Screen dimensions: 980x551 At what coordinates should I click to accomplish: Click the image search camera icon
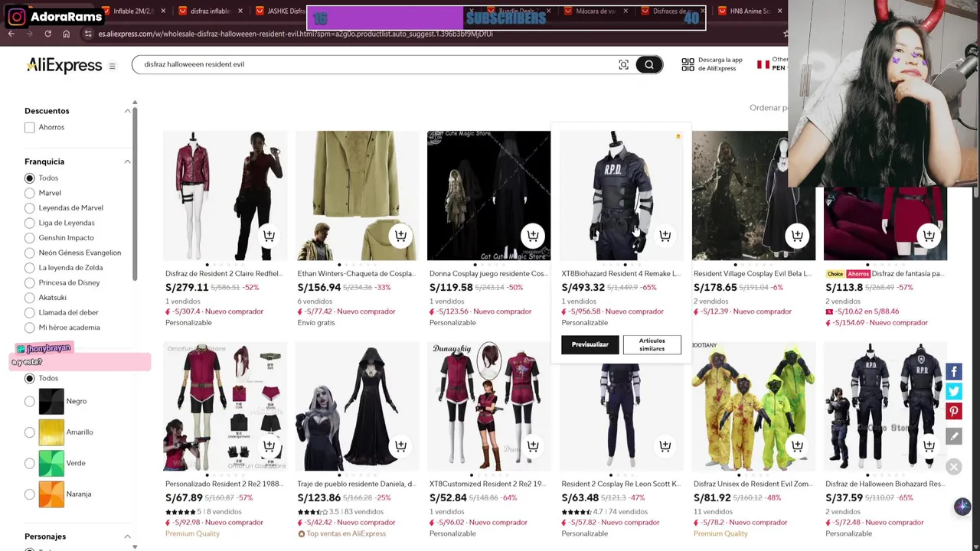[623, 65]
